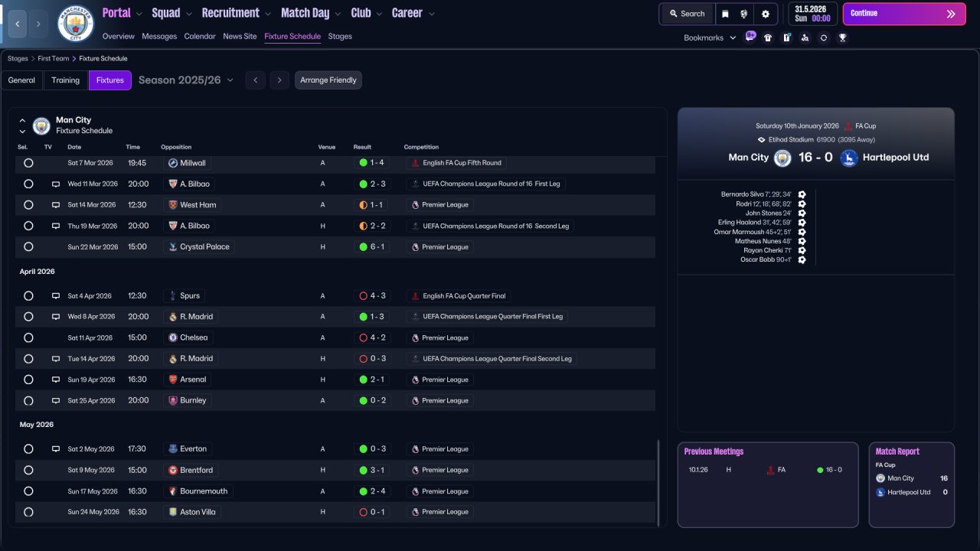Open the Portal menu
This screenshot has height=551, width=980.
(x=116, y=13)
